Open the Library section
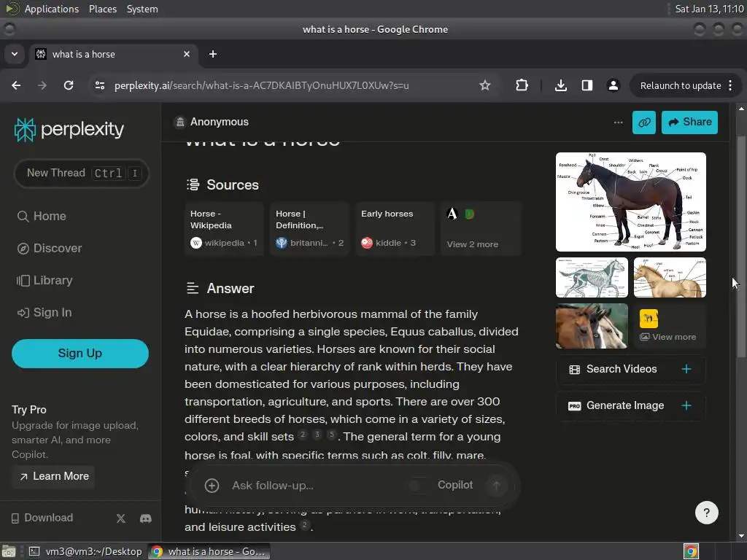This screenshot has width=747, height=560. (x=44, y=281)
